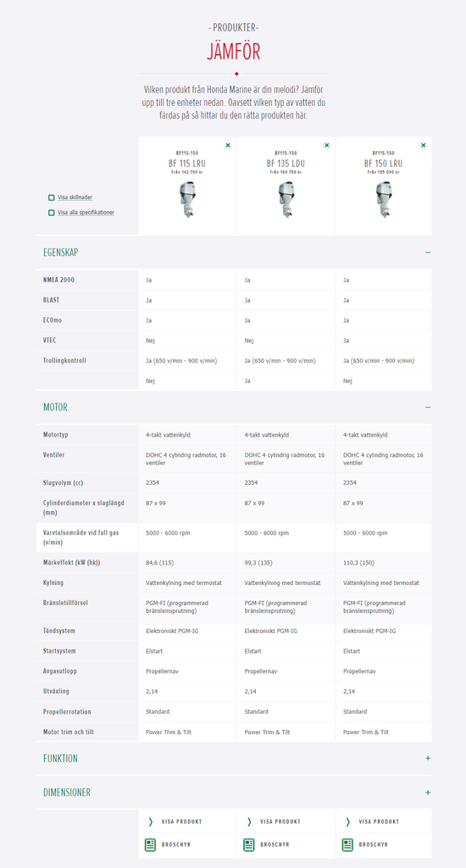Click the arrow icon beside first Visa Produkt
Screen dimensions: 466x868
click(151, 822)
